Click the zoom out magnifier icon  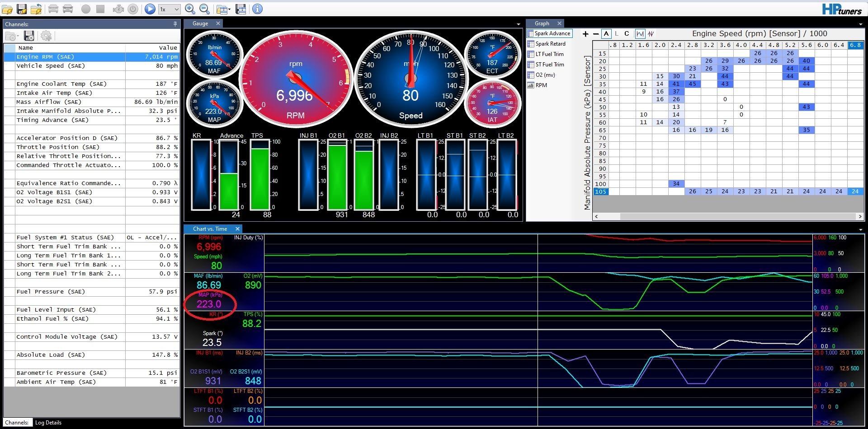pyautogui.click(x=204, y=9)
